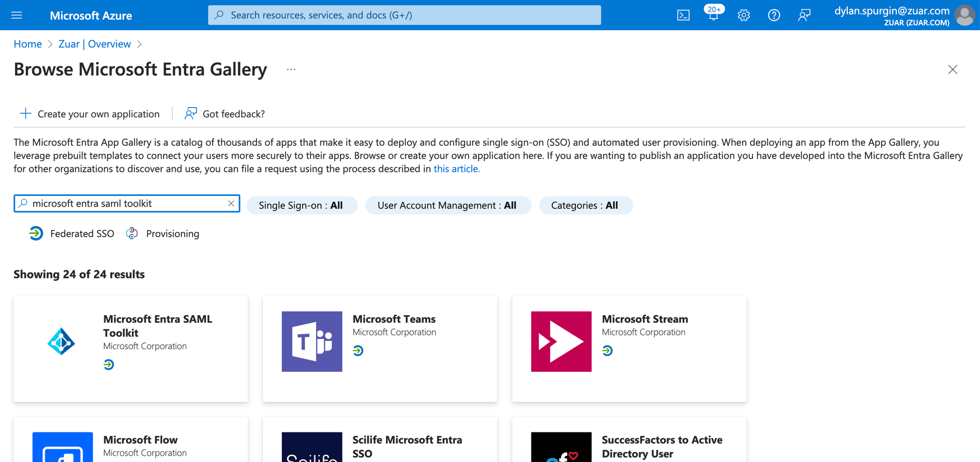Open the User Account Management filter
The height and width of the screenshot is (462, 980).
coord(448,206)
